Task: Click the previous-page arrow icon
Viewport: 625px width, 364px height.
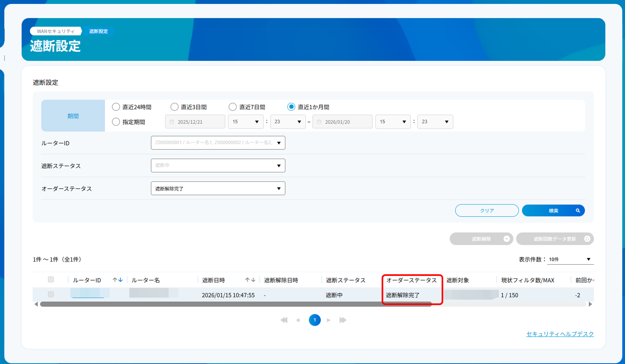Action: [298, 320]
